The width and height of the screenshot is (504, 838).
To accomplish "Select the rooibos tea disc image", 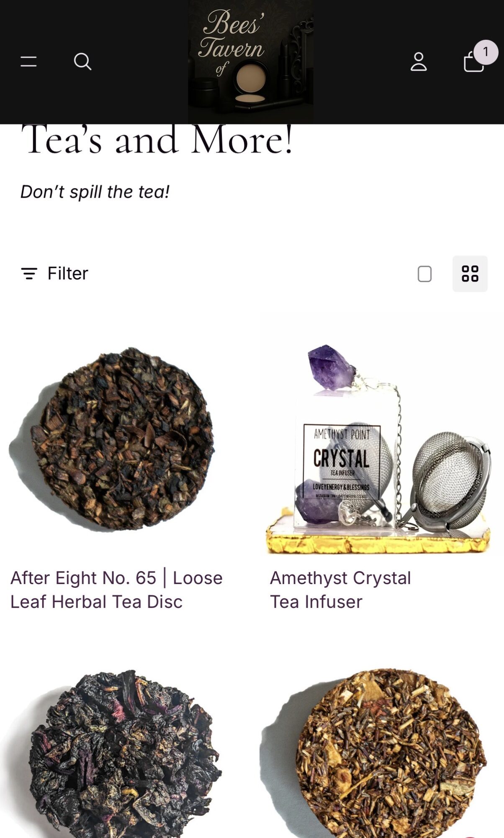I will (381, 750).
